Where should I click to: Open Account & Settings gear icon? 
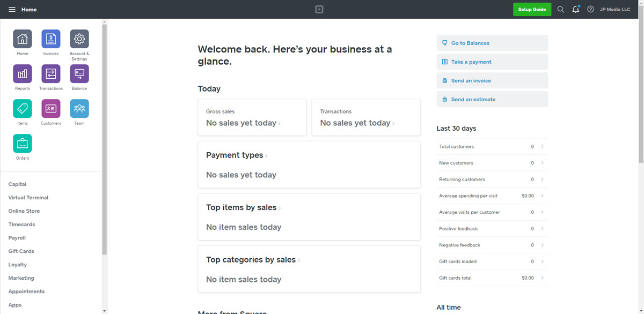79,39
